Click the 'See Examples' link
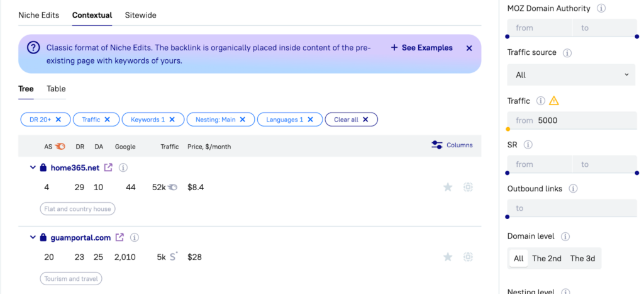Viewport: 644px width, 294px height. tap(421, 48)
